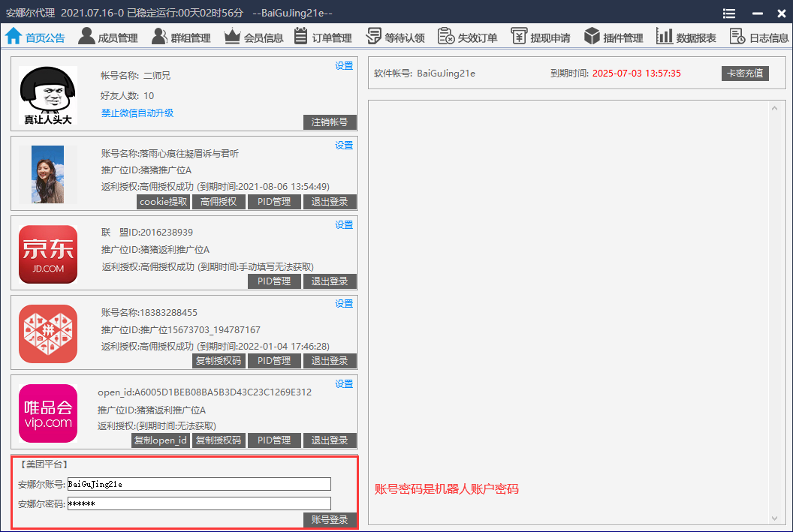The width and height of the screenshot is (793, 532).
Task: Open the 插件管理 box icon
Action: pos(592,36)
